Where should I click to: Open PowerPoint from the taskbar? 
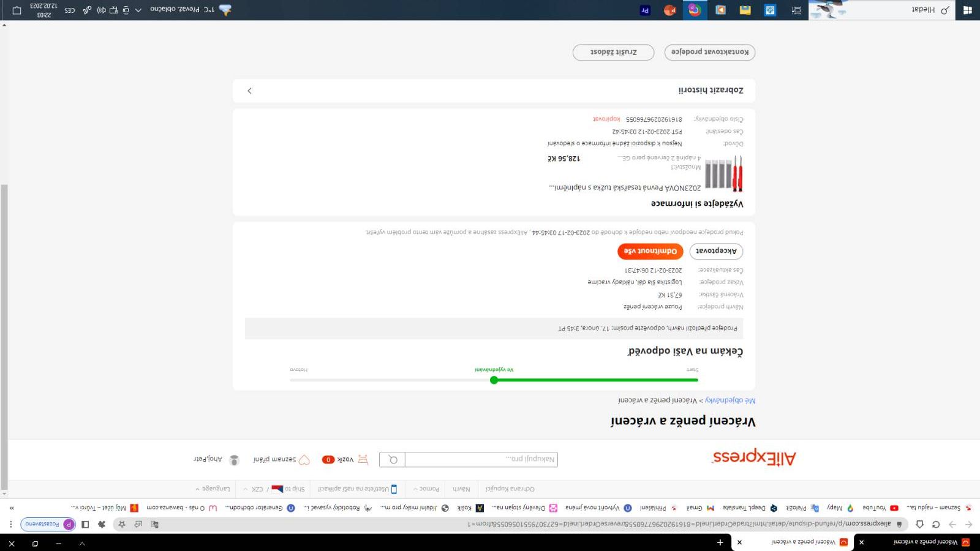tap(669, 10)
